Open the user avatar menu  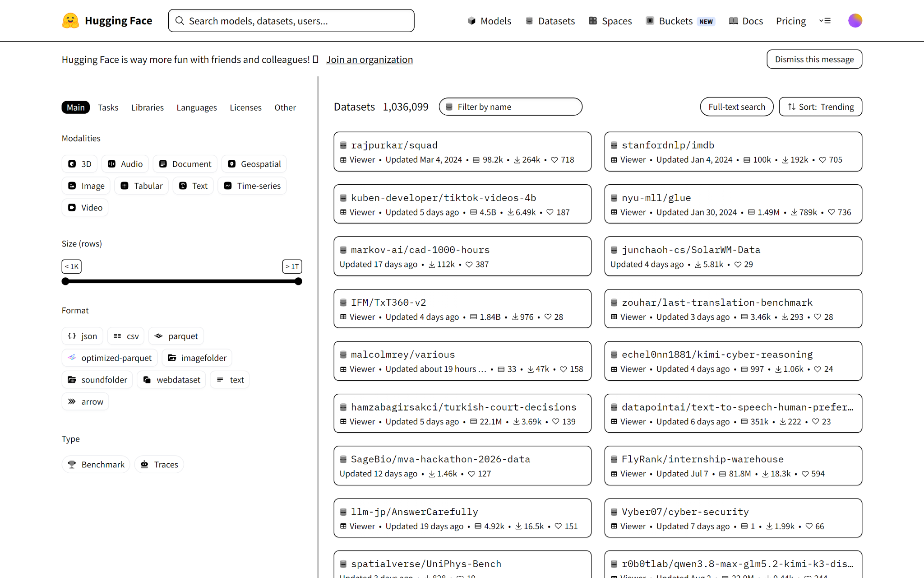tap(855, 21)
